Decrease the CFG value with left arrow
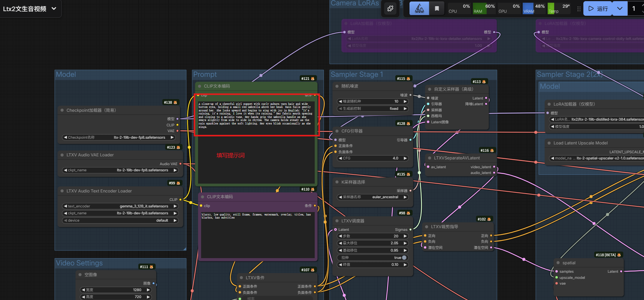Screen dimensions: 644x300 coord(340,158)
